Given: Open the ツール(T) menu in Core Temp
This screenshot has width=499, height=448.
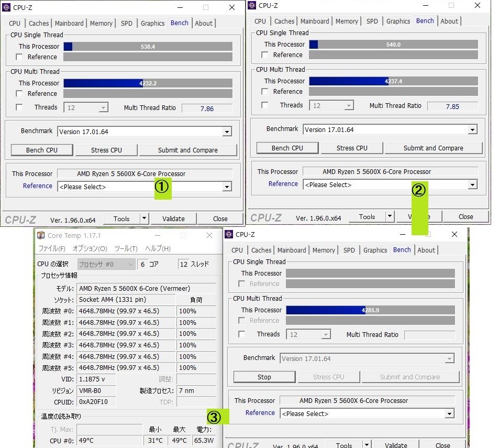Looking at the screenshot, I should [x=126, y=249].
